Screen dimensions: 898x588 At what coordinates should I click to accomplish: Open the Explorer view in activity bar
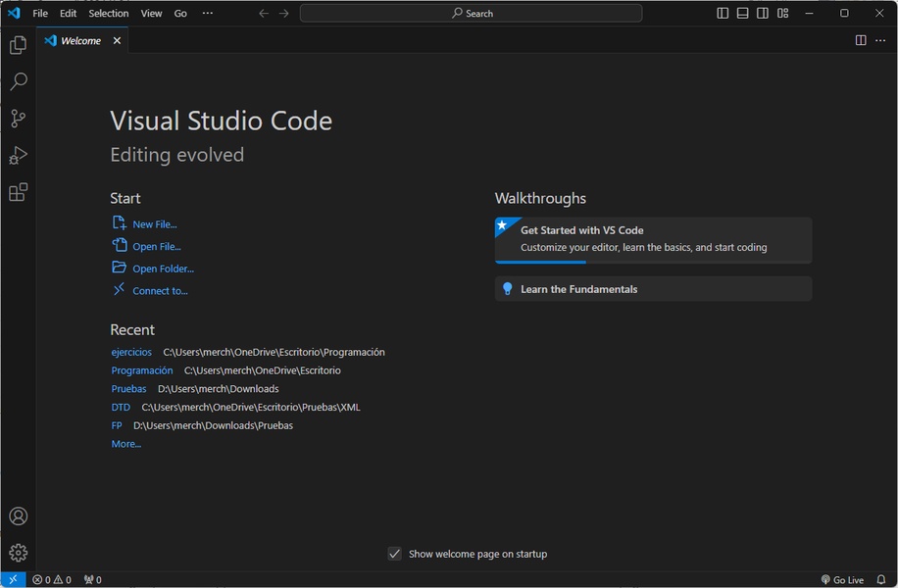[18, 45]
